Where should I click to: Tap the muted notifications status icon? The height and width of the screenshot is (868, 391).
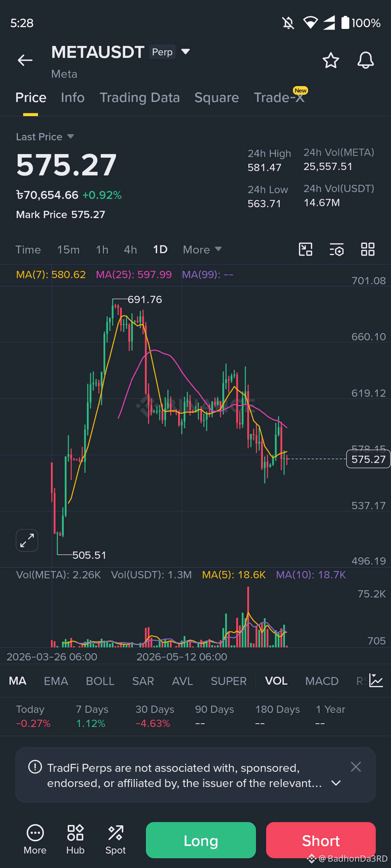288,23
